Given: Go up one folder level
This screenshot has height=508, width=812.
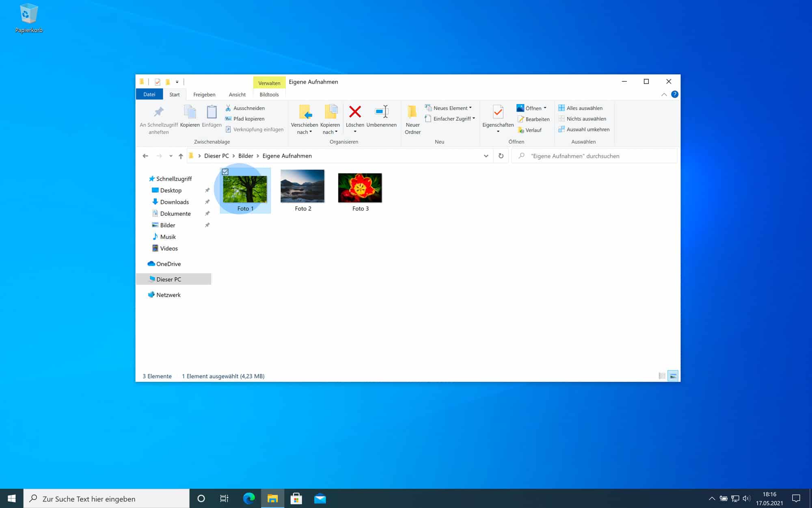Looking at the screenshot, I should click(x=181, y=156).
